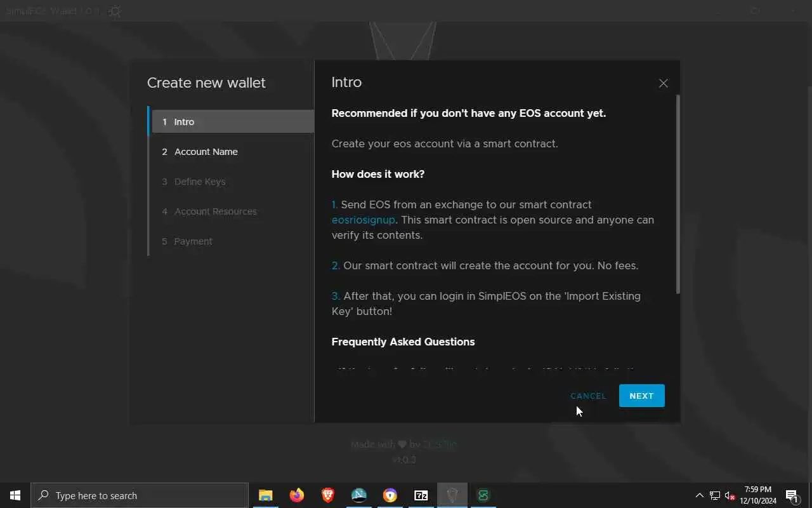This screenshot has height=508, width=812.
Task: Open the green S taskbar app
Action: tap(483, 495)
